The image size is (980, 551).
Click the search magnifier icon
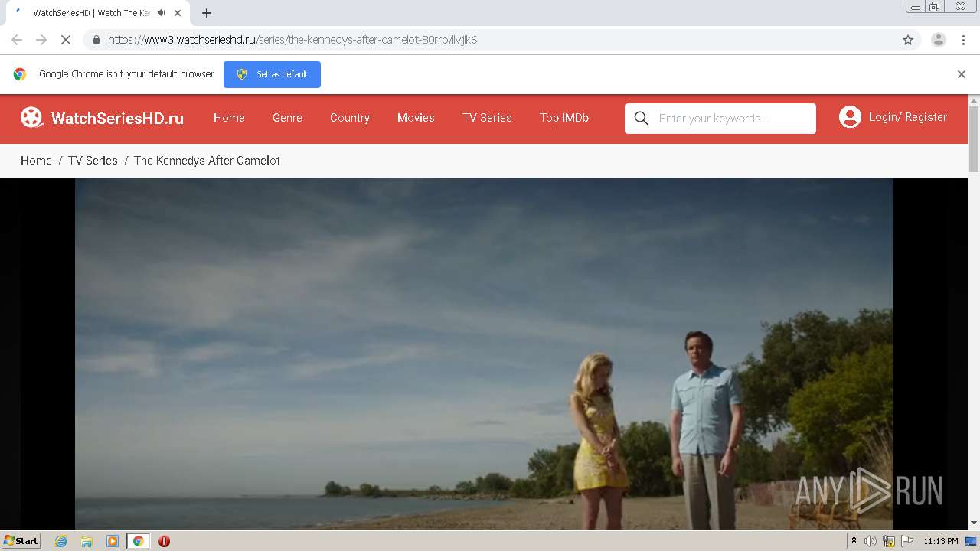click(642, 118)
